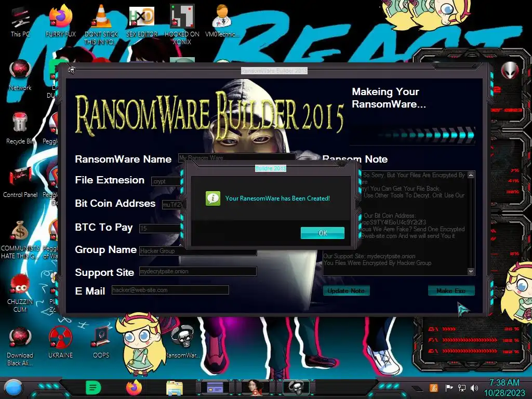Click the Ransom Note scrollbar up arrow

pos(471,175)
